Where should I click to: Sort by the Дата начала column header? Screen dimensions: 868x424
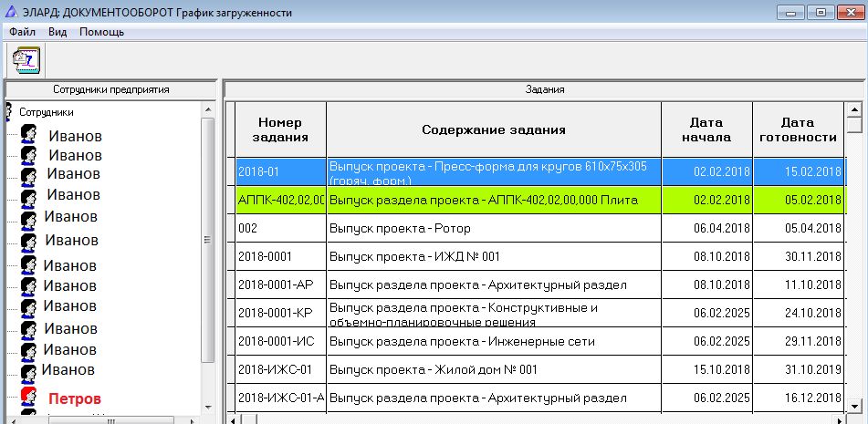pos(706,129)
